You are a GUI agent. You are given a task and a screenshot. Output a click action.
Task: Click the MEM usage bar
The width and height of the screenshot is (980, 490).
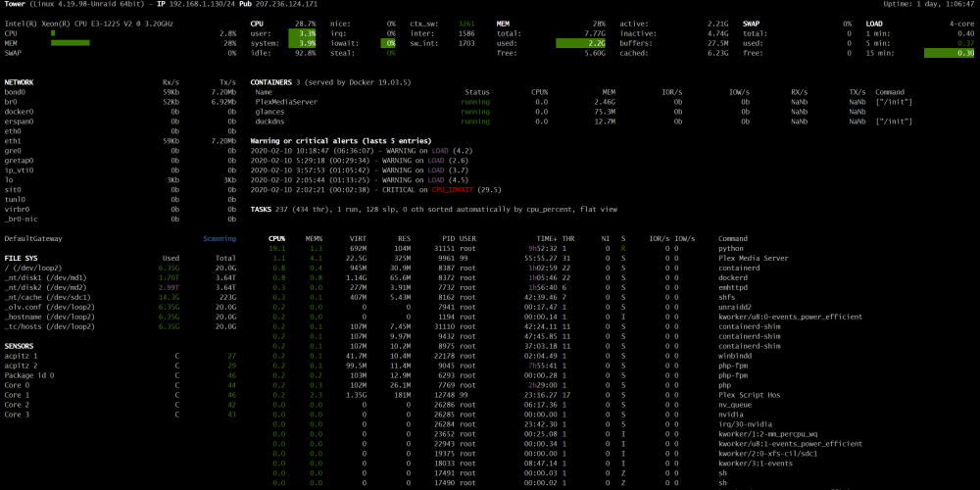[70, 43]
